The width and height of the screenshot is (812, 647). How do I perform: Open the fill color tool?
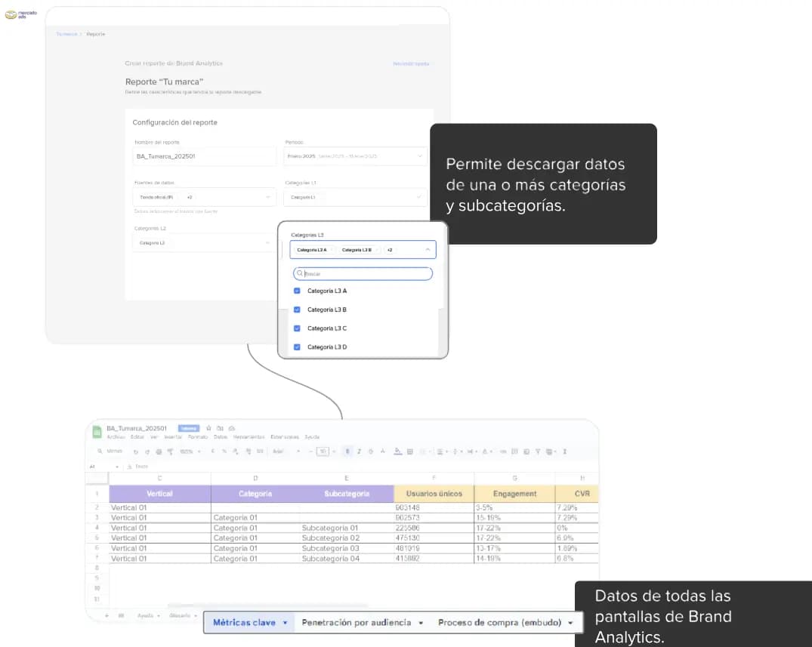(398, 451)
